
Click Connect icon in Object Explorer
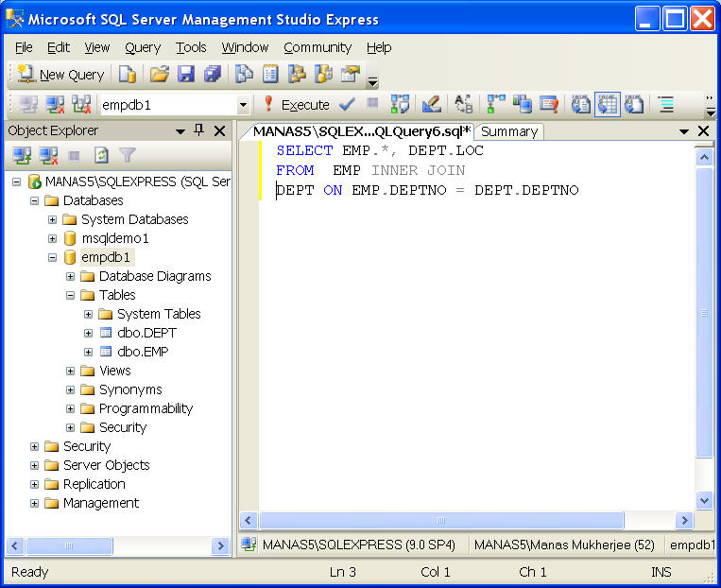click(x=22, y=156)
